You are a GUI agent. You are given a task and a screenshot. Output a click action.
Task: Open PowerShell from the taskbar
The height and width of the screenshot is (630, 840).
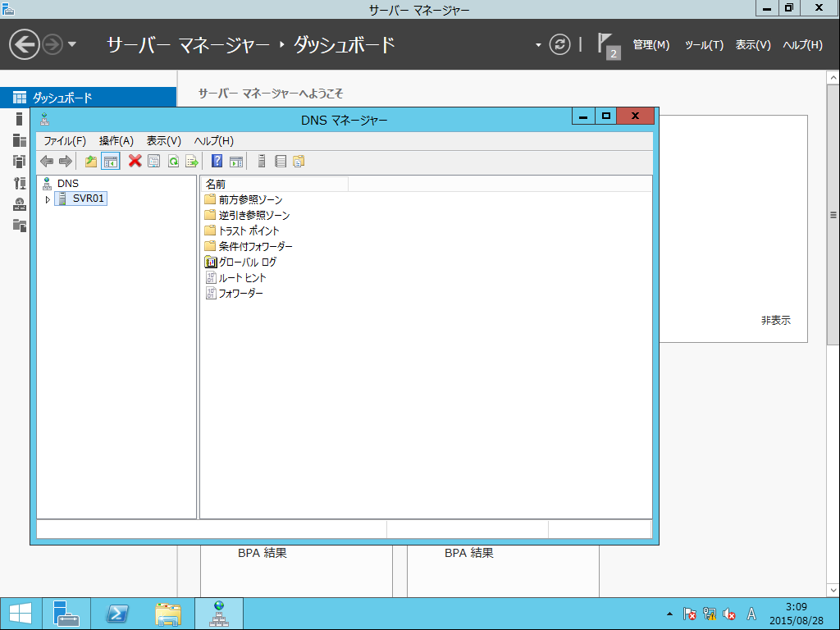click(x=116, y=614)
